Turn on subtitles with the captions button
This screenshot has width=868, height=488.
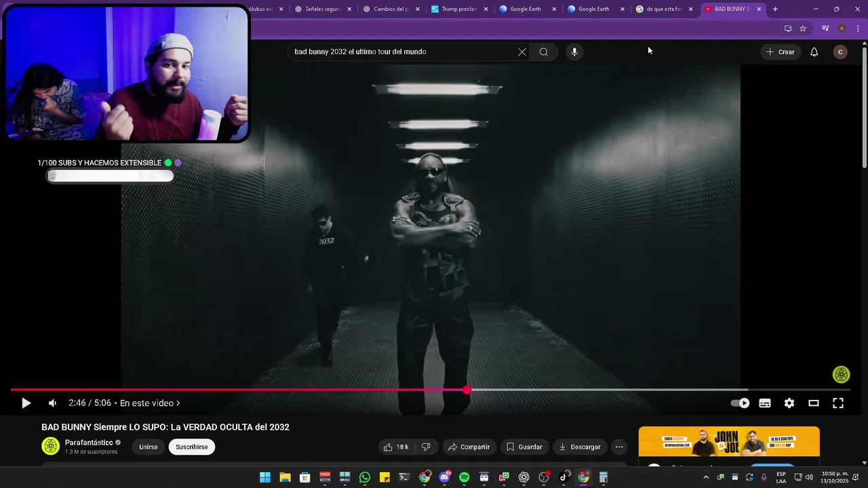(x=765, y=403)
